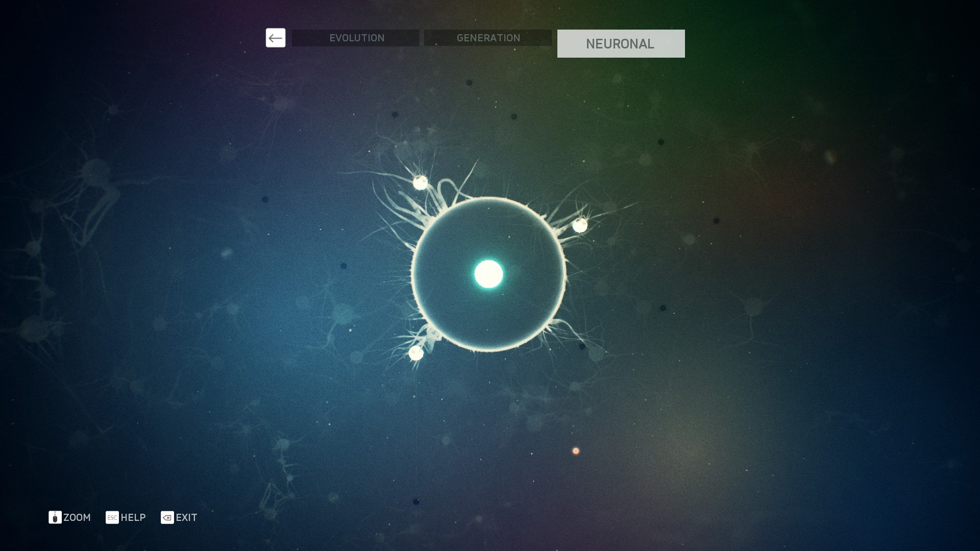The height and width of the screenshot is (551, 980).
Task: Select the highlighted Neuronal tab
Action: [x=621, y=43]
